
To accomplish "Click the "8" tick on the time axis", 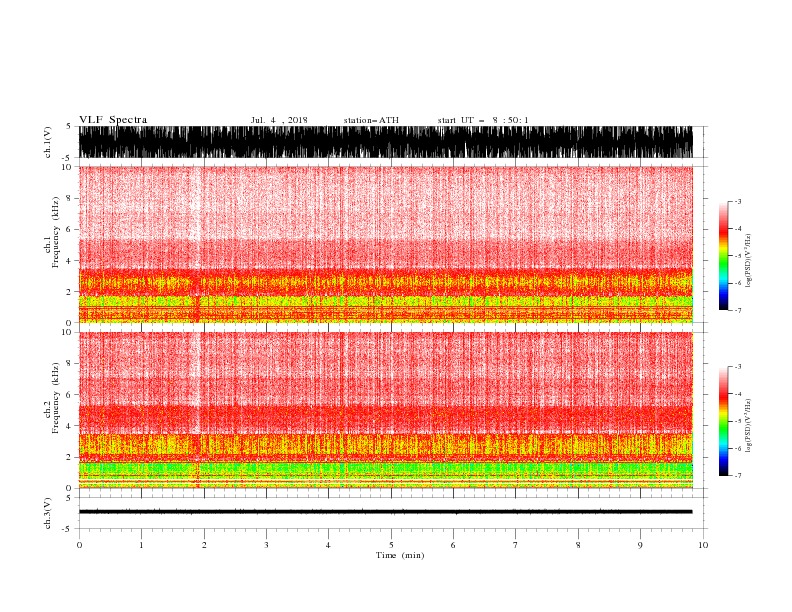I will coord(578,545).
